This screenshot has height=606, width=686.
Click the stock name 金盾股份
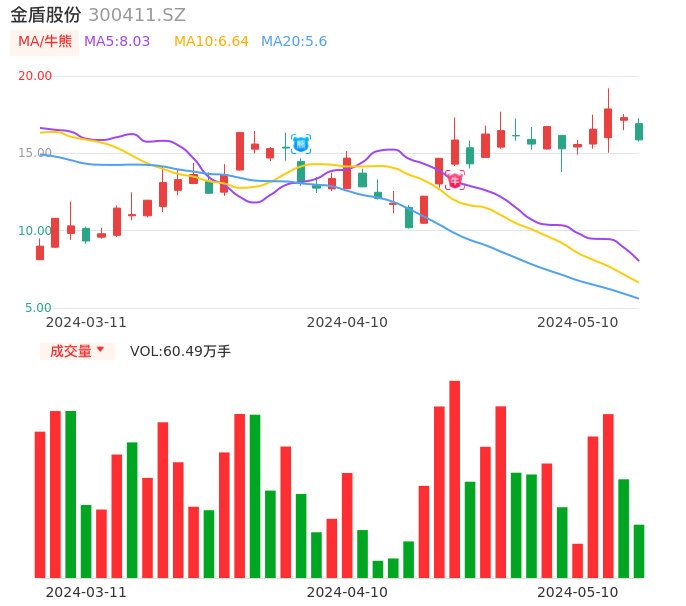click(x=46, y=15)
